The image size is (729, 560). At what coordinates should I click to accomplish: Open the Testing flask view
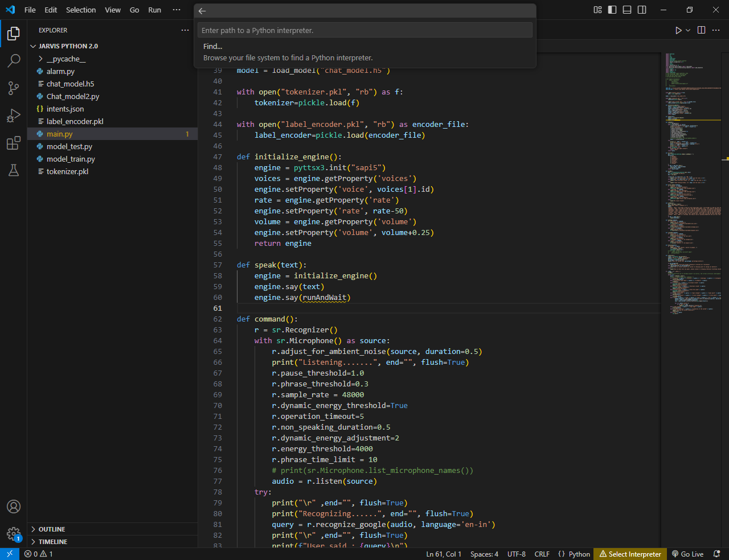[x=14, y=170]
